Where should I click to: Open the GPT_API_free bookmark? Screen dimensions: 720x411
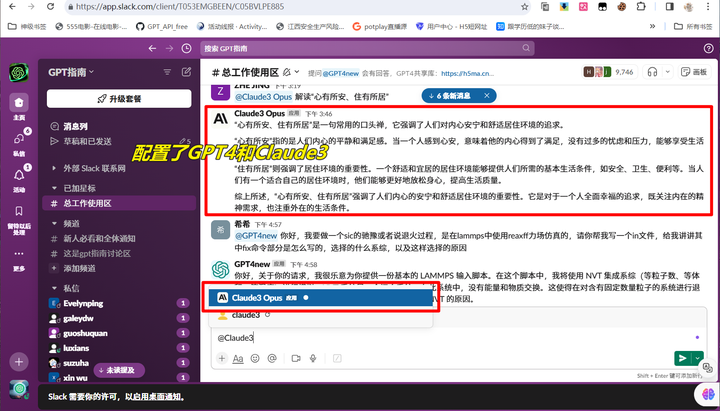coord(162,27)
